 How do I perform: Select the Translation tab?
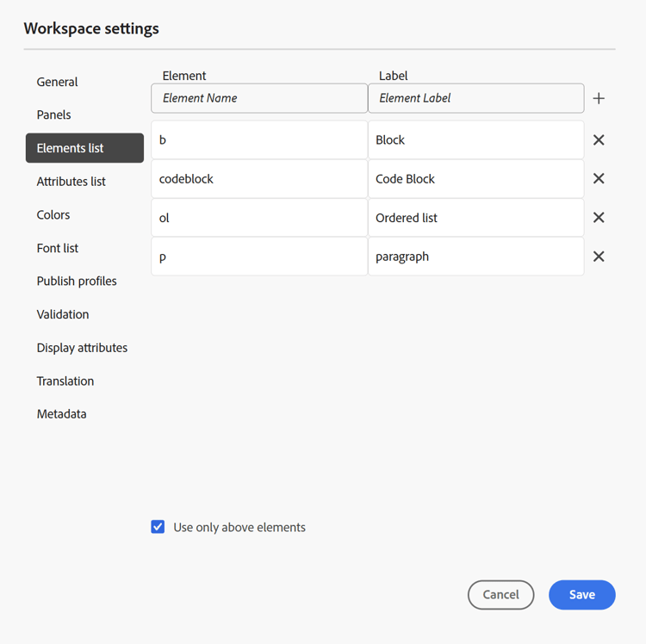[x=65, y=381]
